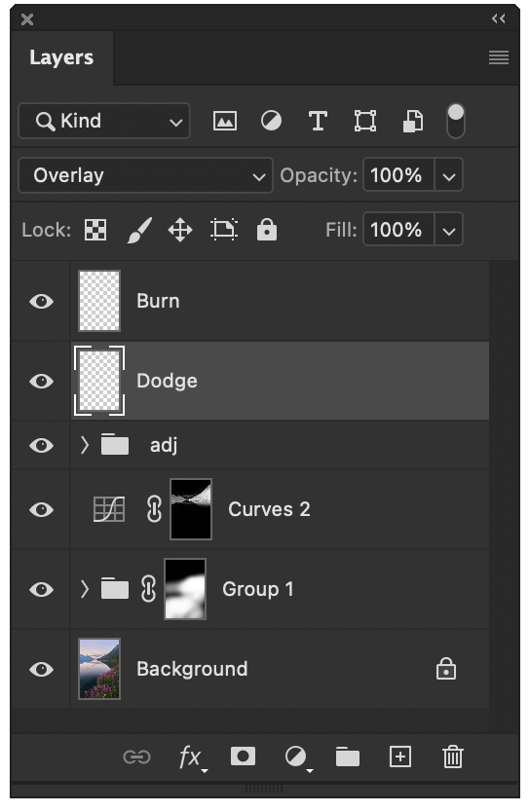This screenshot has width=530, height=812.
Task: Hide the Burn layer
Action: [x=42, y=302]
